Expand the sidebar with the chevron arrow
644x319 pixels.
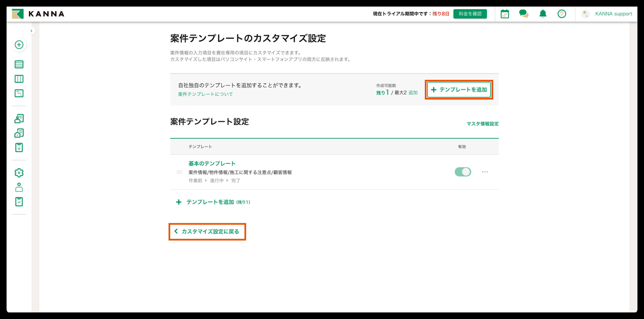(32, 31)
